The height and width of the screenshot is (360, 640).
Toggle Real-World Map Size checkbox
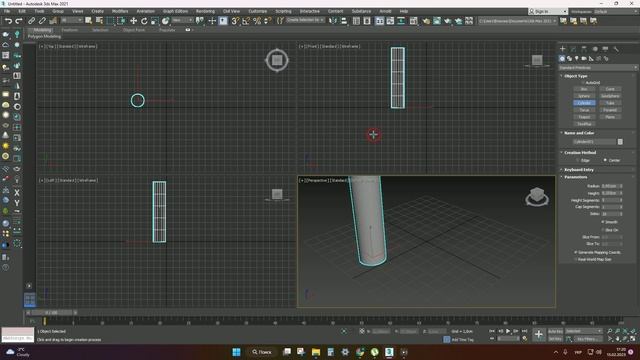pyautogui.click(x=576, y=260)
